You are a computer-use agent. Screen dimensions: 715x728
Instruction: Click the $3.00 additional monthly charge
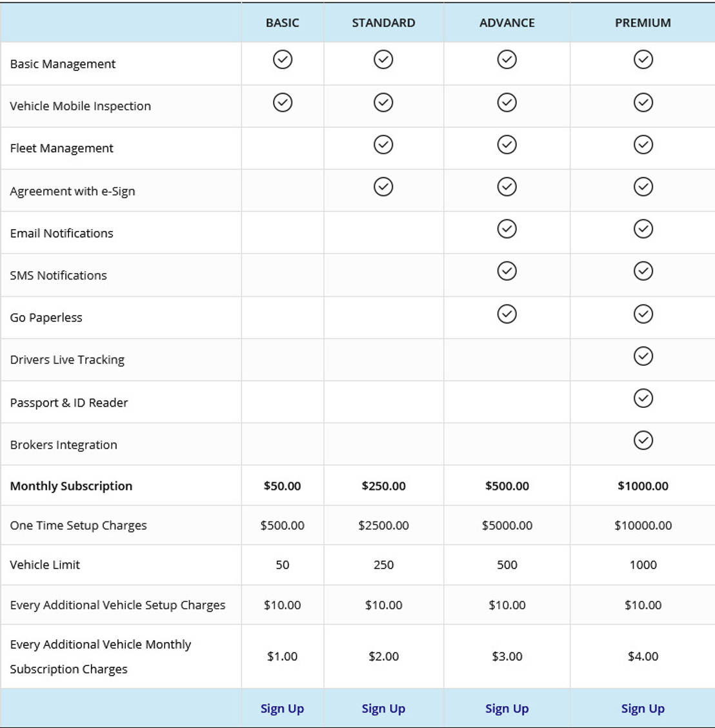[x=507, y=656]
